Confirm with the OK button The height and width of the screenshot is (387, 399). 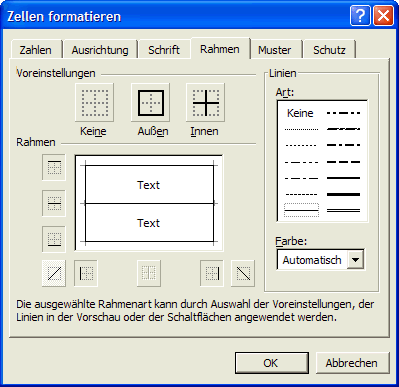pos(272,363)
